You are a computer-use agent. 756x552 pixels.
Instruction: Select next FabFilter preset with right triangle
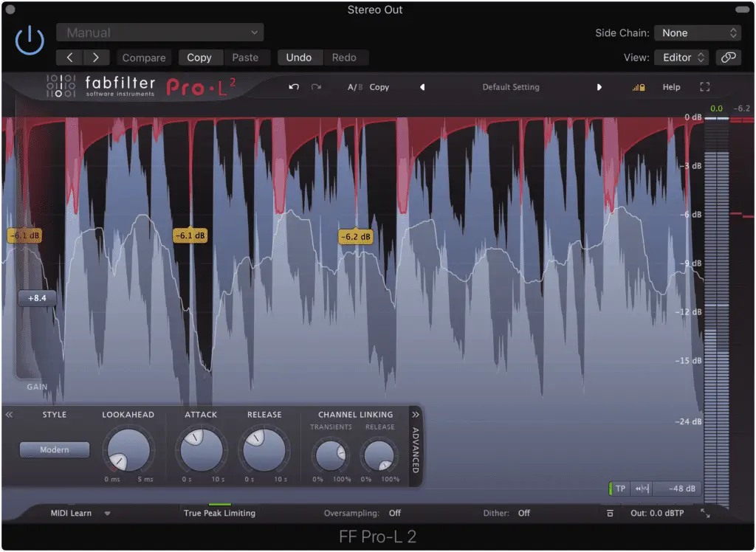click(x=599, y=87)
